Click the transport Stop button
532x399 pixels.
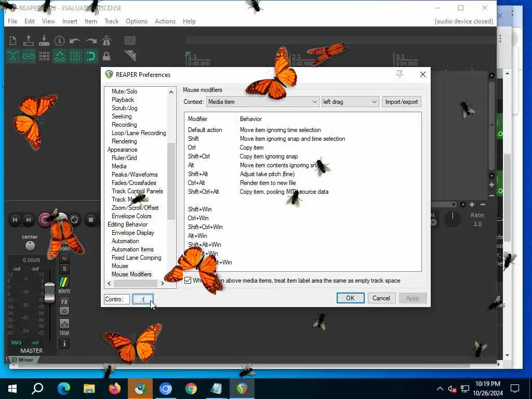click(x=90, y=220)
